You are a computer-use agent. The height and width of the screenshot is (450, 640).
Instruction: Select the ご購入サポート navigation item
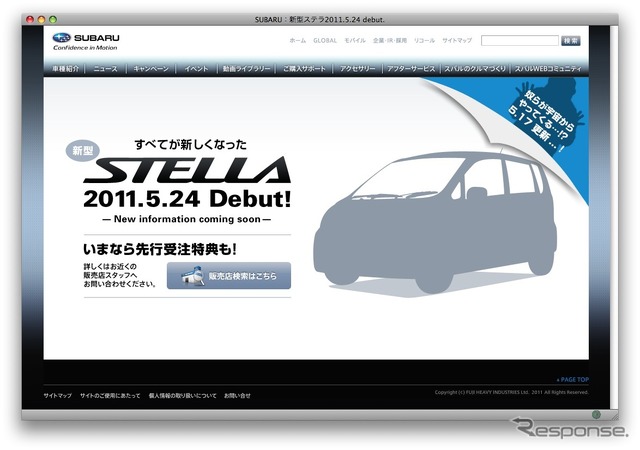click(x=304, y=69)
